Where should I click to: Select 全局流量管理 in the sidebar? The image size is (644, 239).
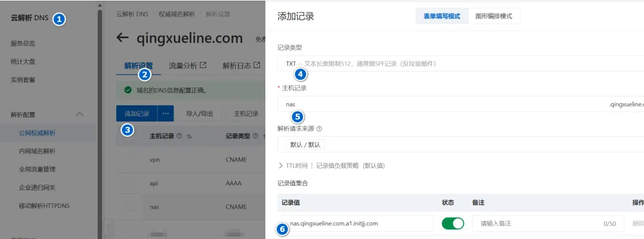coord(37,169)
